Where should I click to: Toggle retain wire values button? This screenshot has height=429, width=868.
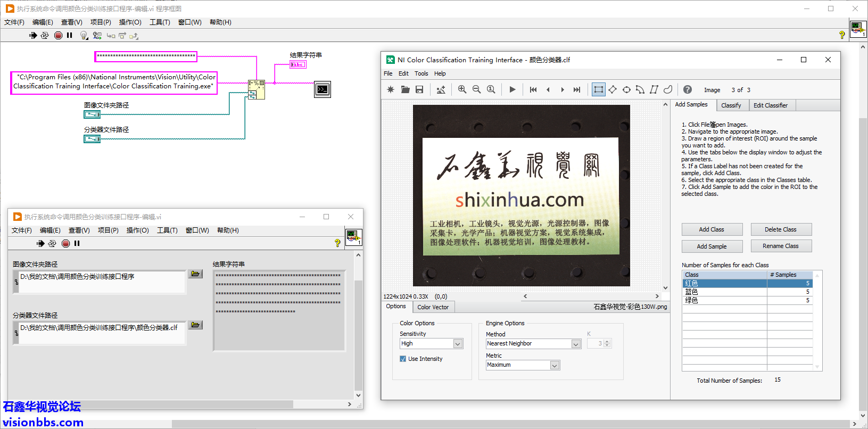(x=97, y=35)
